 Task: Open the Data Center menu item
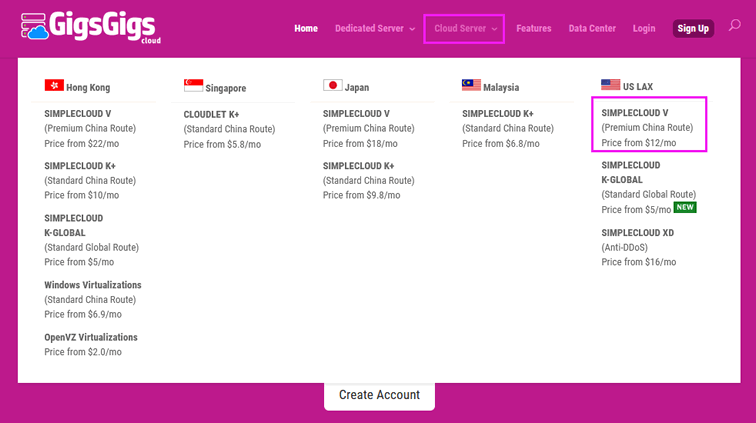(x=592, y=28)
